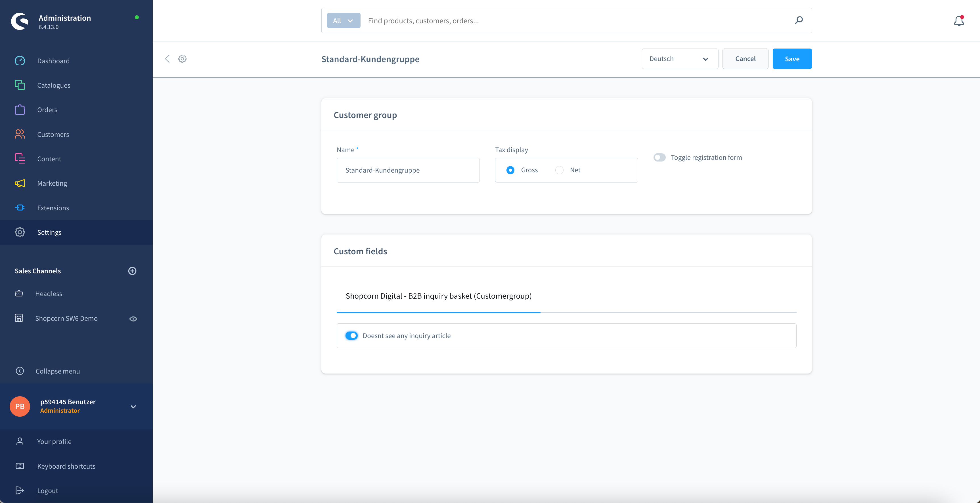Viewport: 980px width, 503px height.
Task: Click the Settings icon in sidebar
Action: [x=19, y=232]
